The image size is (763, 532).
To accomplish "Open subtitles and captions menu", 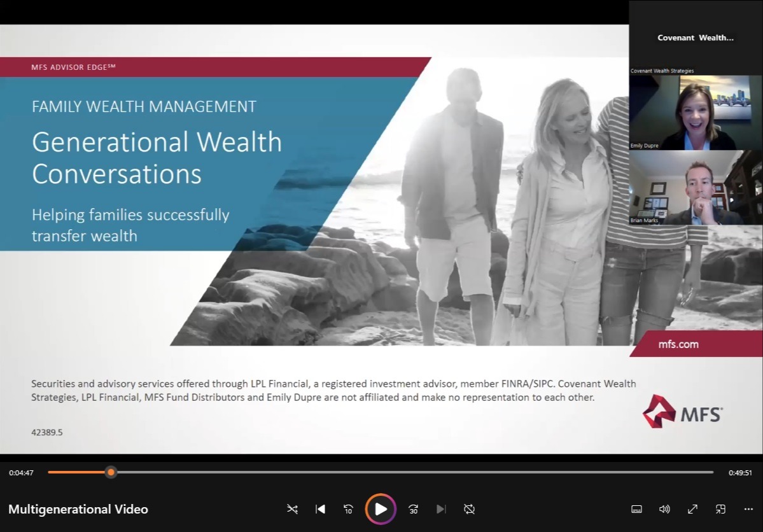I will 636,509.
